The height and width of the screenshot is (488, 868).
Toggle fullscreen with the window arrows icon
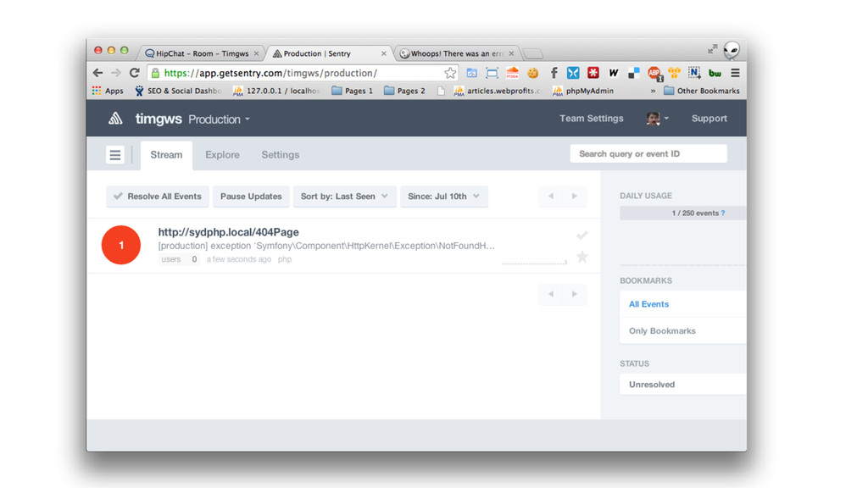(712, 49)
